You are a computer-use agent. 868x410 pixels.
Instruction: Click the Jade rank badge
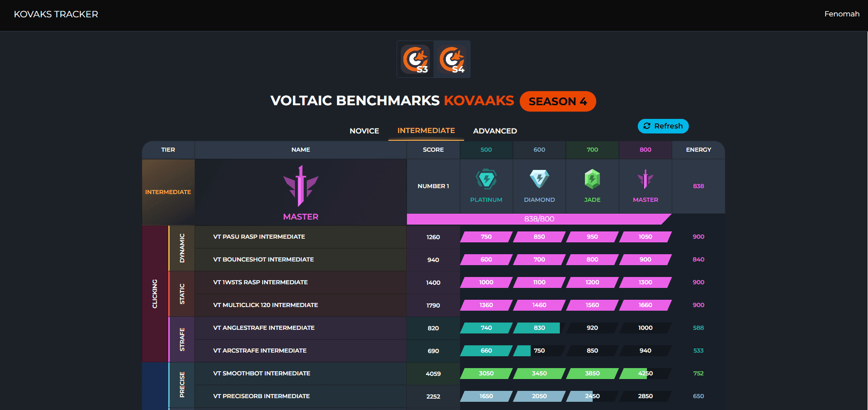(592, 179)
